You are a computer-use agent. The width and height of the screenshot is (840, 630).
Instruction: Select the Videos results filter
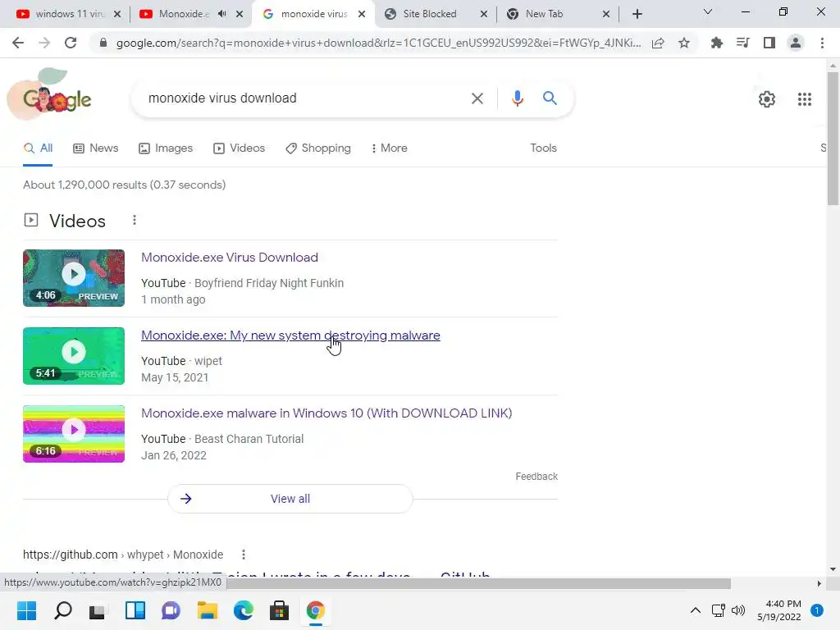click(239, 148)
